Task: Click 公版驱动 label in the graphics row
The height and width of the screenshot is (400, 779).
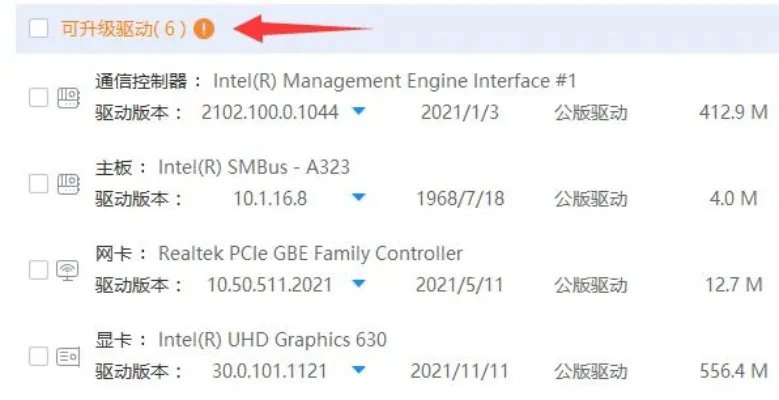Action: tap(591, 371)
